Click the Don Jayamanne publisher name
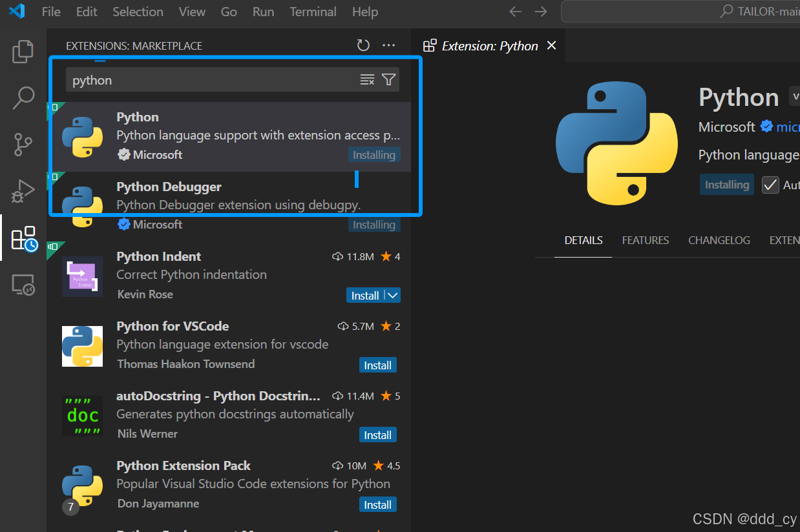Screen dimensions: 800x532 click(158, 503)
